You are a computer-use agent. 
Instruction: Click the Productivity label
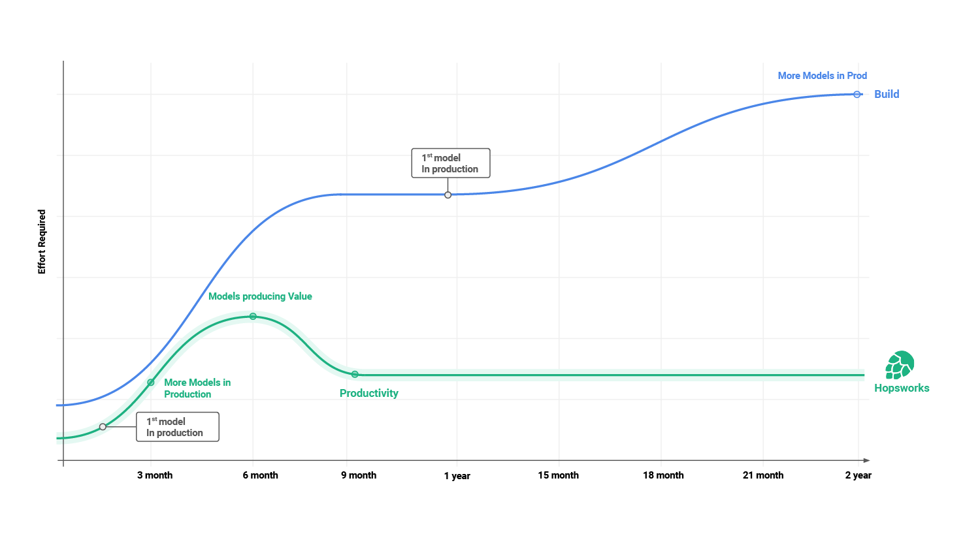368,393
